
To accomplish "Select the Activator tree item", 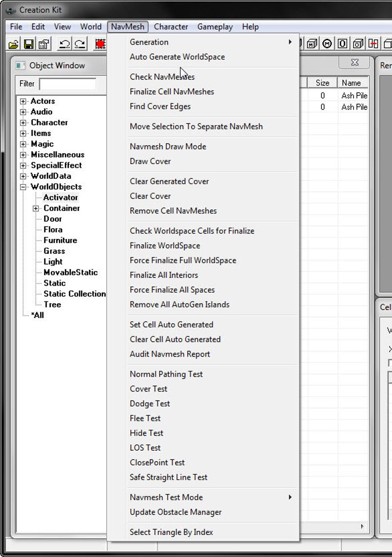I will click(61, 198).
